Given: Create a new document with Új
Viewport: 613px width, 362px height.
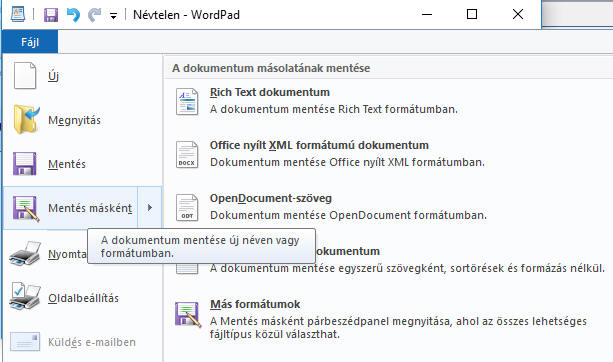Looking at the screenshot, I should click(x=82, y=76).
